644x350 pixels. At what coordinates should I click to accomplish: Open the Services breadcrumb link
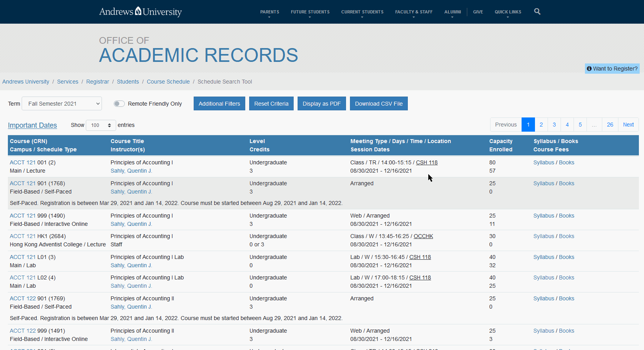coord(68,82)
